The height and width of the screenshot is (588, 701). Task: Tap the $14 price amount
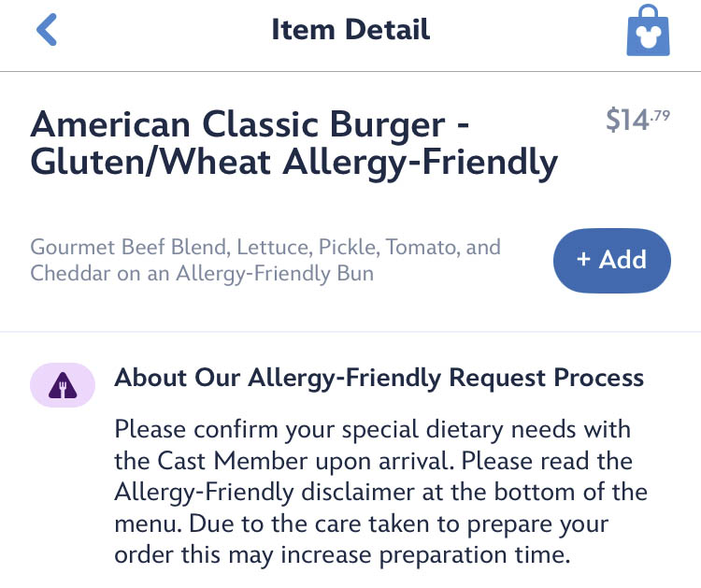[626, 121]
